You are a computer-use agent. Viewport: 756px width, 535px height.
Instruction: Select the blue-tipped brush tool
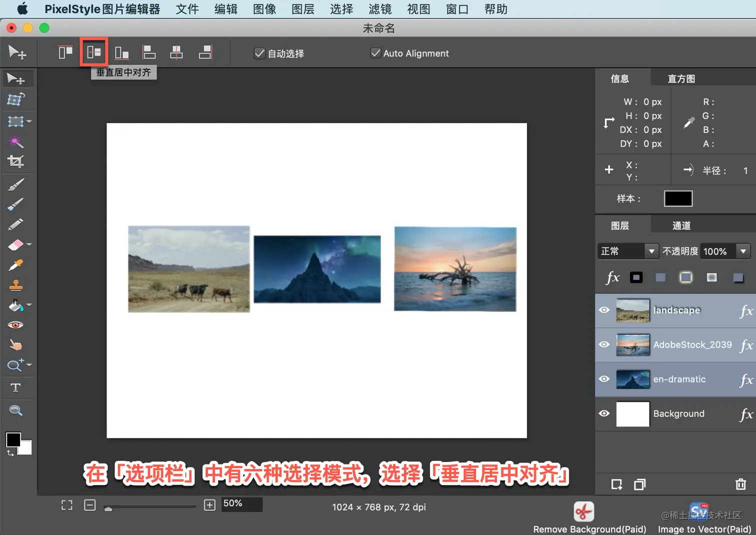point(15,204)
